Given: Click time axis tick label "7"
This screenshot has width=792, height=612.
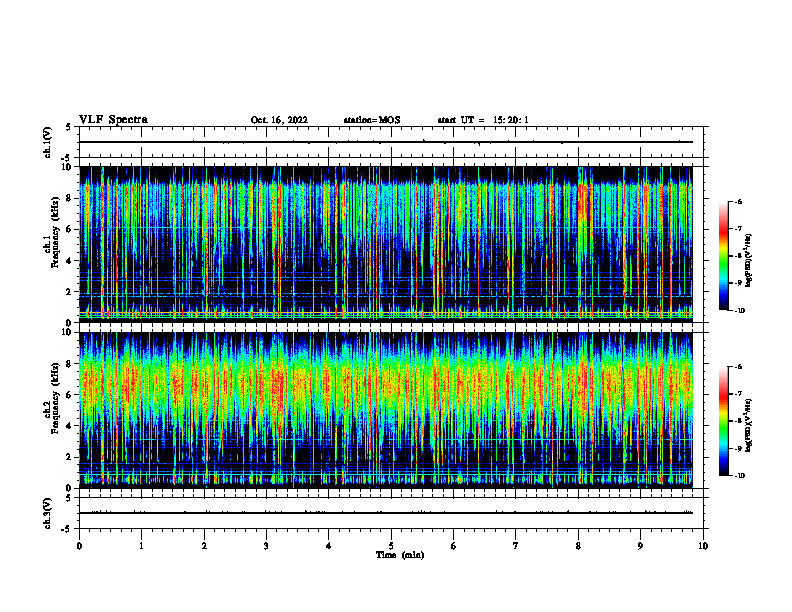Looking at the screenshot, I should pos(516,546).
